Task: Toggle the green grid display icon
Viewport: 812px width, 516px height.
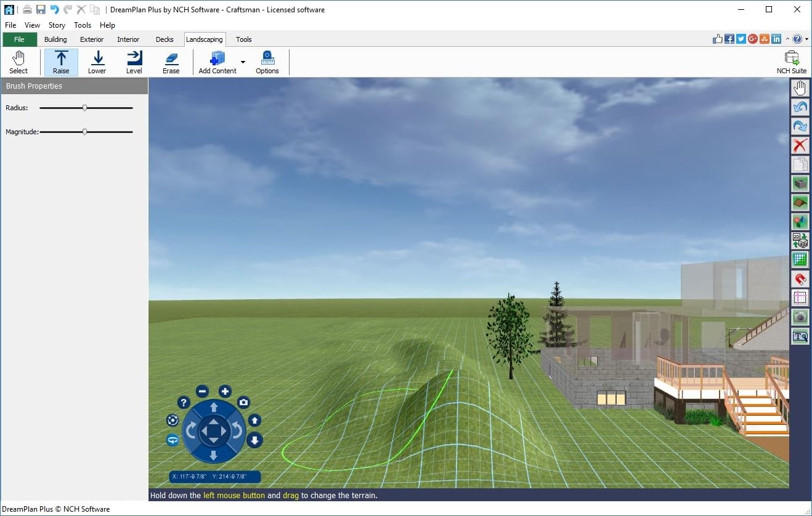Action: tap(800, 260)
